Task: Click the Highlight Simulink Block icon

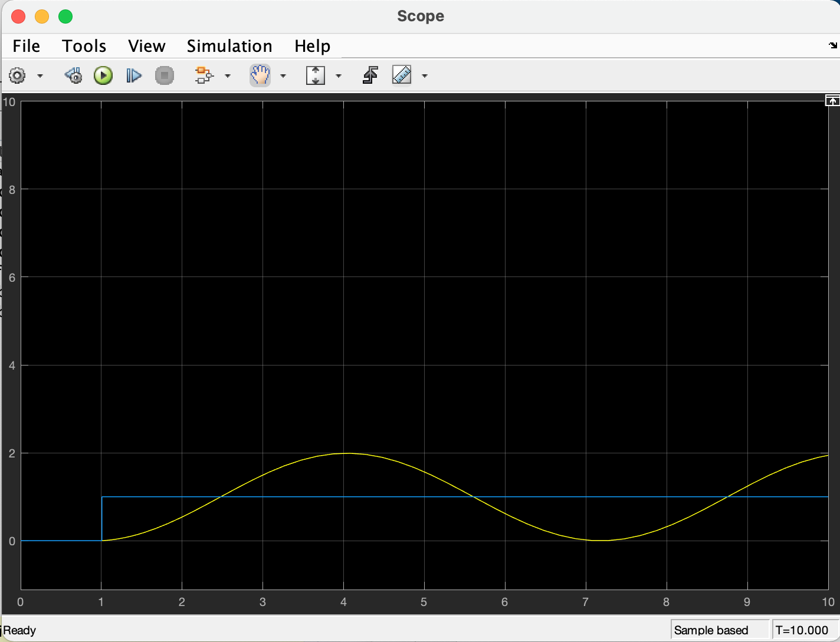Action: pyautogui.click(x=204, y=75)
